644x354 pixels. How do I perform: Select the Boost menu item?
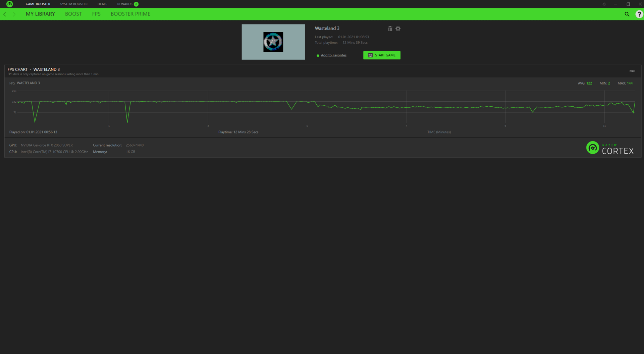(73, 14)
